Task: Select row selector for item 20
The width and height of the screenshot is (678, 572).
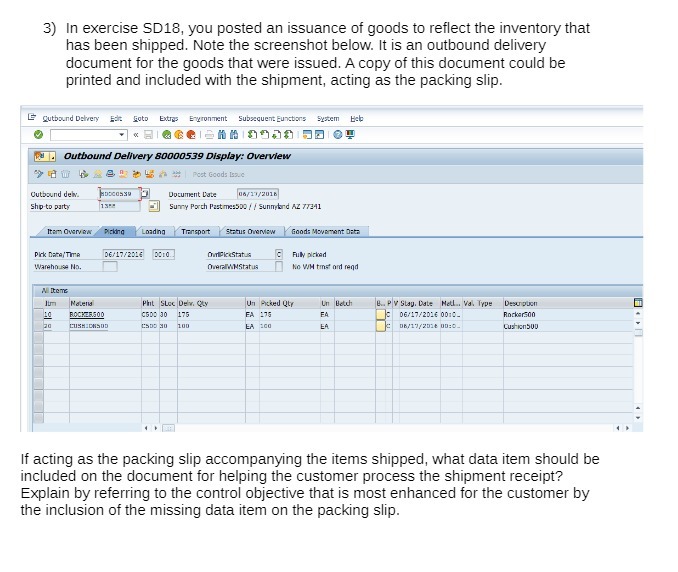Action: pos(38,326)
